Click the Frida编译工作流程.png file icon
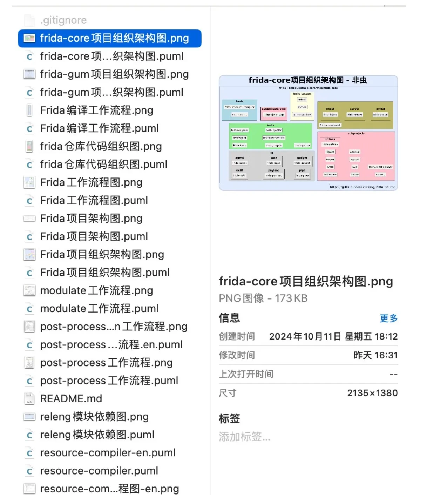The height and width of the screenshot is (504, 447). [29, 110]
